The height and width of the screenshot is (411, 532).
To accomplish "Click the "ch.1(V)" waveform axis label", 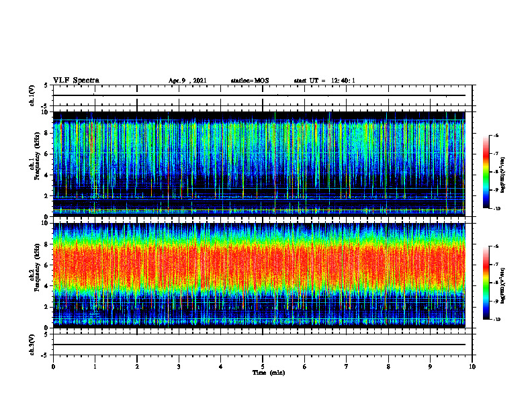I will [32, 95].
